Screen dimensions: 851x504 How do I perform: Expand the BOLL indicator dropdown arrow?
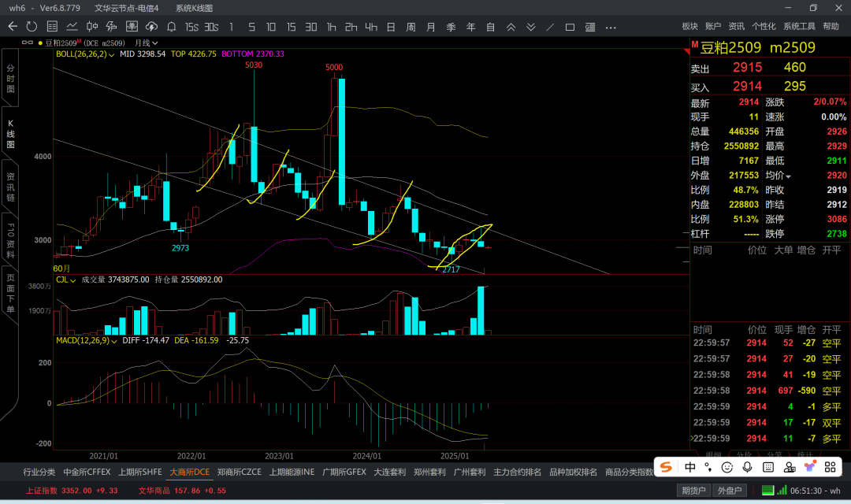pos(112,54)
